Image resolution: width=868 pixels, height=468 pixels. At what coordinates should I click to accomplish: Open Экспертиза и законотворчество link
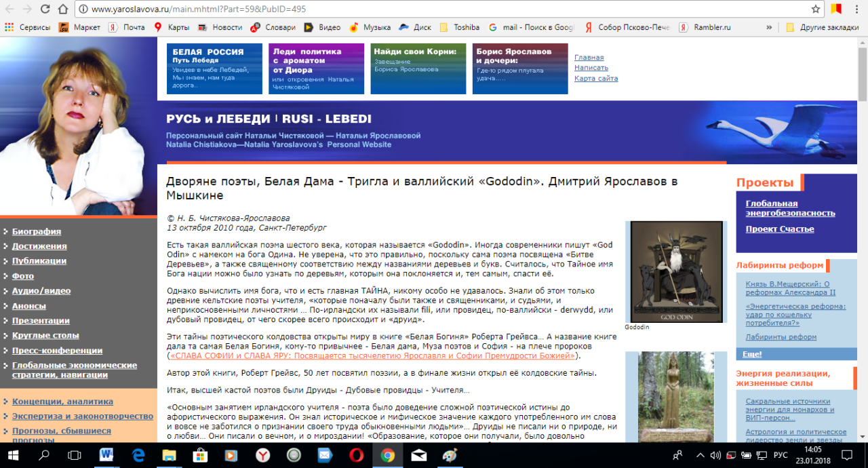point(83,416)
